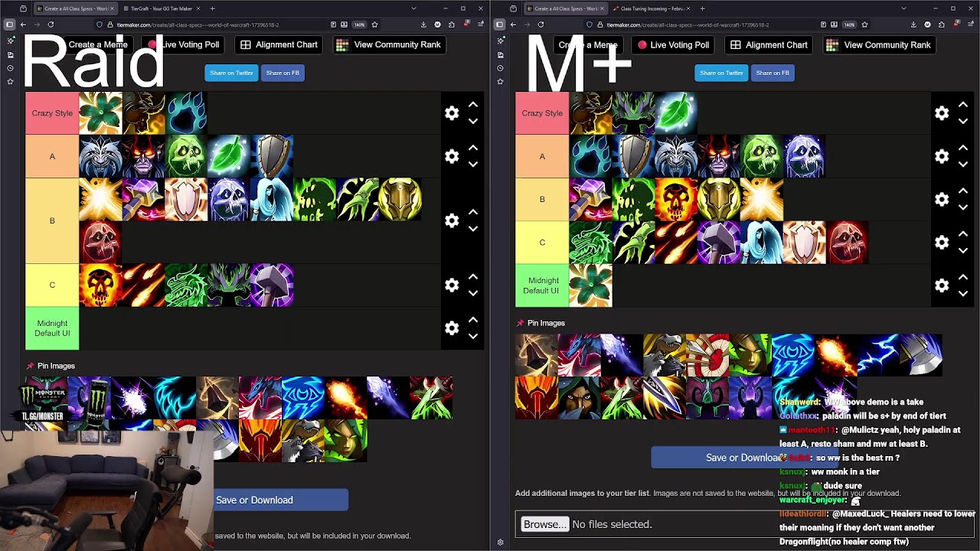The height and width of the screenshot is (551, 980).
Task: Select gray shield icon in left window's A row
Action: click(x=272, y=156)
